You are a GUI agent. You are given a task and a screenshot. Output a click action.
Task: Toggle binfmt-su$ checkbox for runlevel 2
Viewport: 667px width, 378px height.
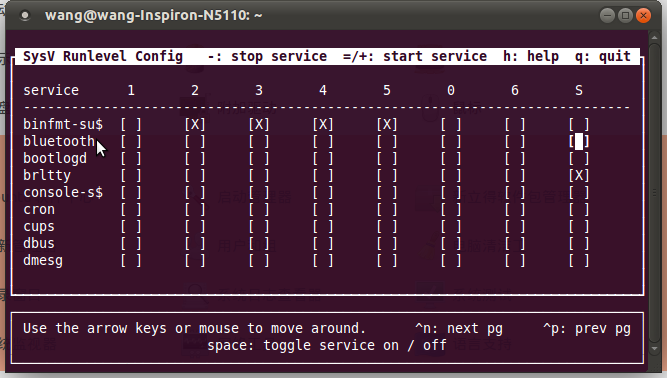195,124
